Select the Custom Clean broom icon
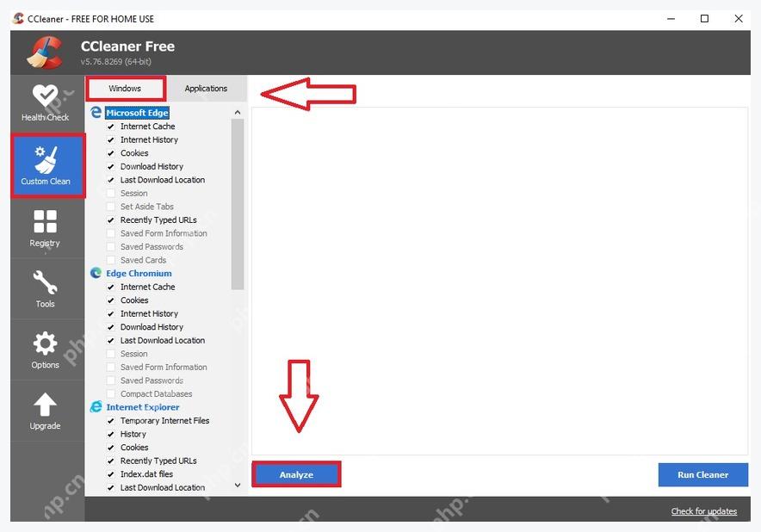761x532 pixels. pos(46,159)
